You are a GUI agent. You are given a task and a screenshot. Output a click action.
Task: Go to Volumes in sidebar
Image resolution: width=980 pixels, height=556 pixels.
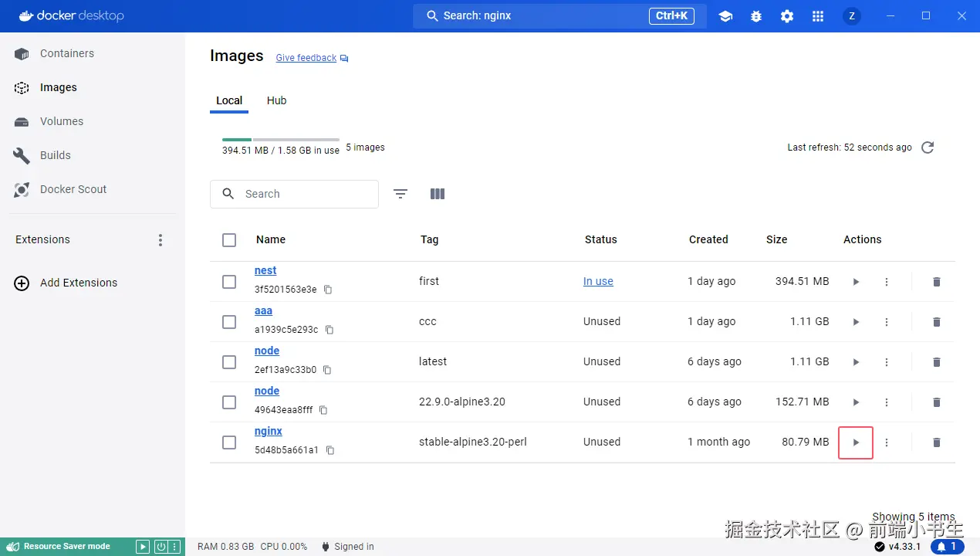coord(93,121)
